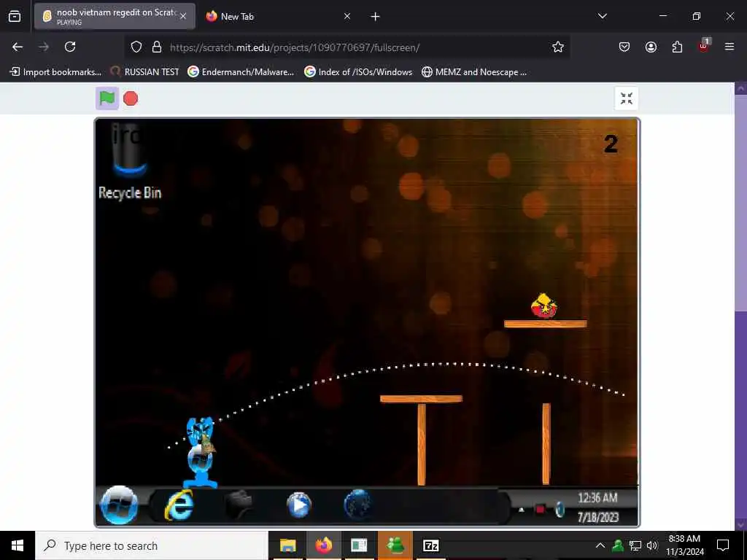
Task: Open the Index of /ISOs/Windows bookmark
Action: click(359, 72)
